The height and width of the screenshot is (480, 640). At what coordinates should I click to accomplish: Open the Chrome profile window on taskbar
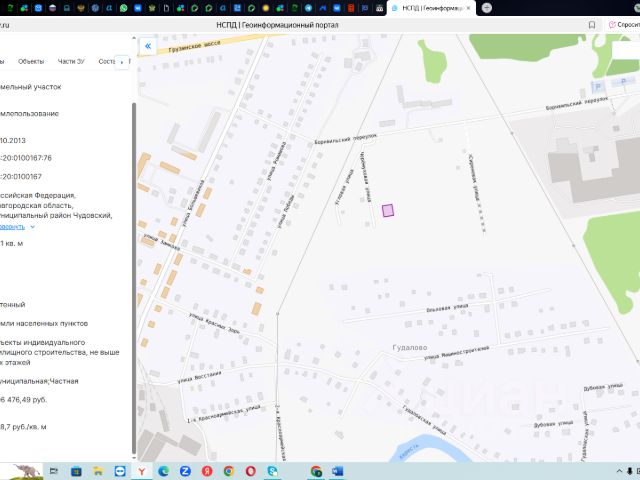(x=316, y=471)
